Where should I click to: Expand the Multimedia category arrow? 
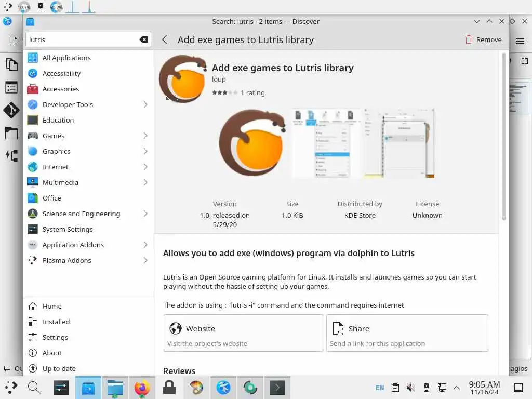145,182
